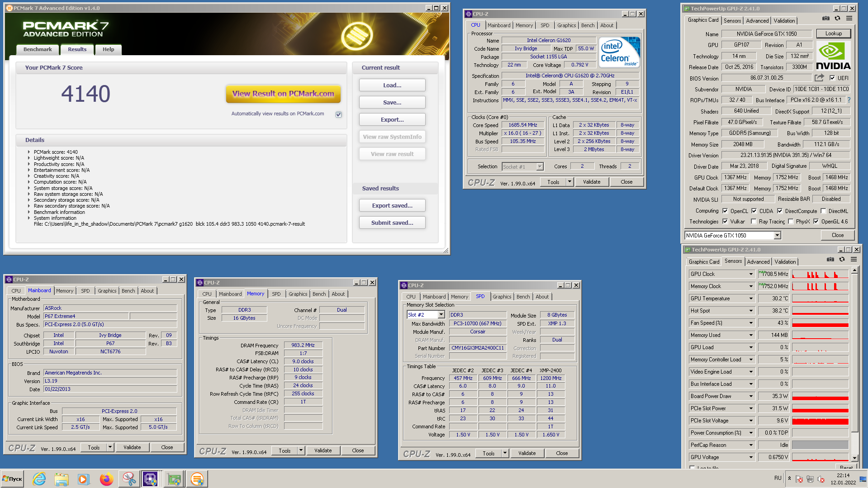Toggle automatically view results on PCMark.com checkbox

click(x=338, y=114)
